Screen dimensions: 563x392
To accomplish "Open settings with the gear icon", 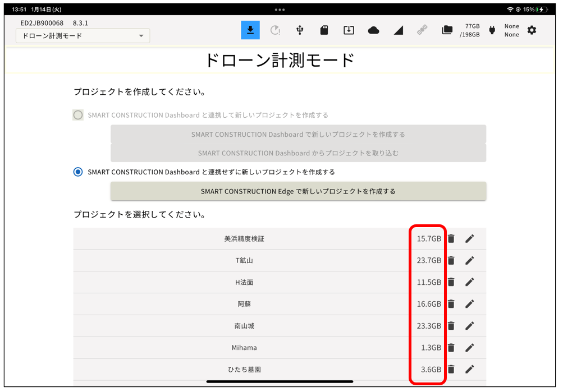I will pyautogui.click(x=532, y=30).
